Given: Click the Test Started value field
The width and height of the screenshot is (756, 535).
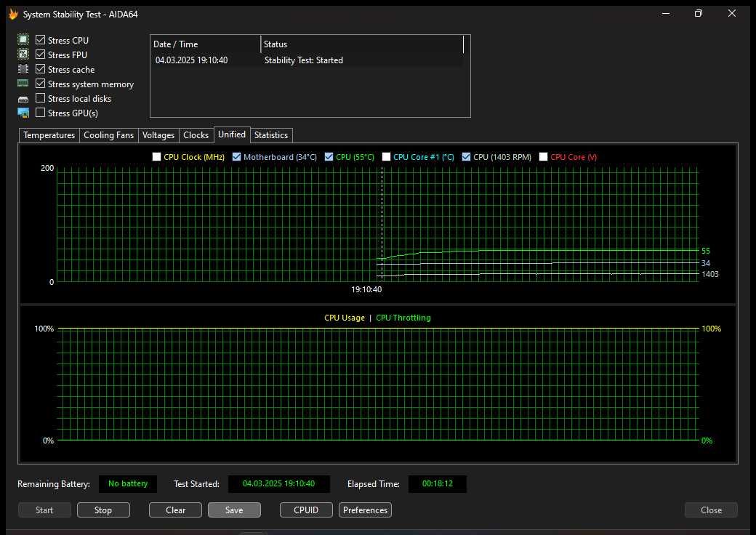Looking at the screenshot, I should (x=278, y=483).
